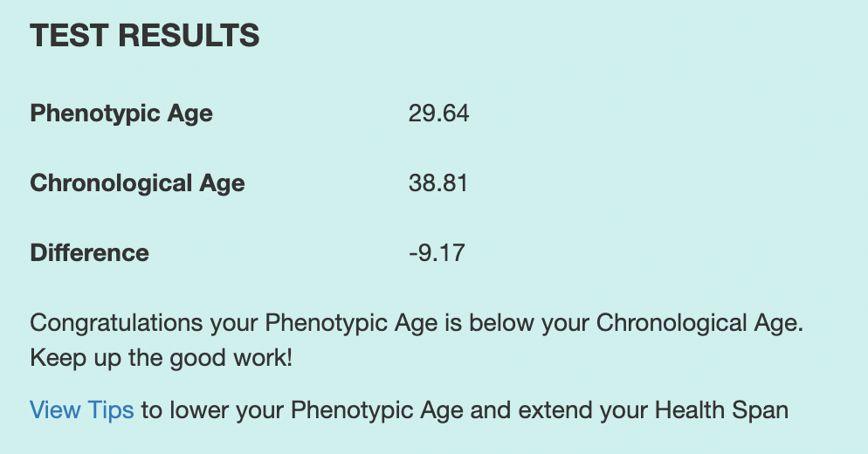The height and width of the screenshot is (454, 868).
Task: Select the Chronological Age row label
Action: [137, 183]
